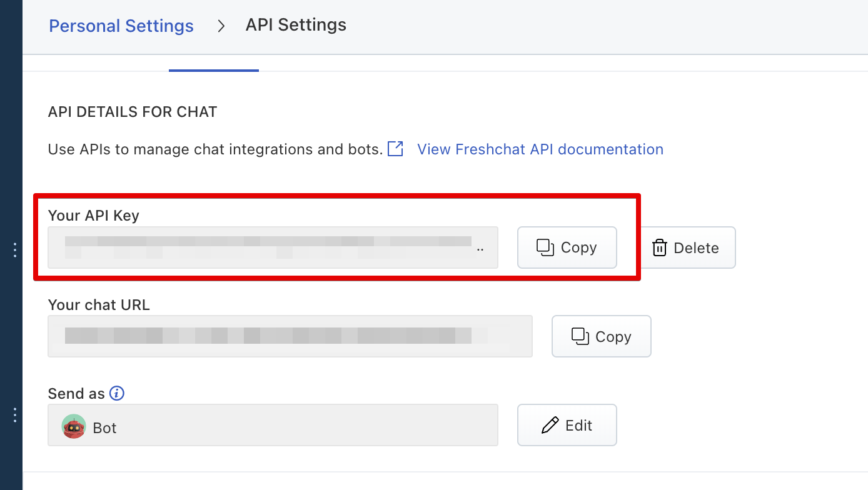
Task: Click inside the Your API Key field
Action: pos(273,247)
